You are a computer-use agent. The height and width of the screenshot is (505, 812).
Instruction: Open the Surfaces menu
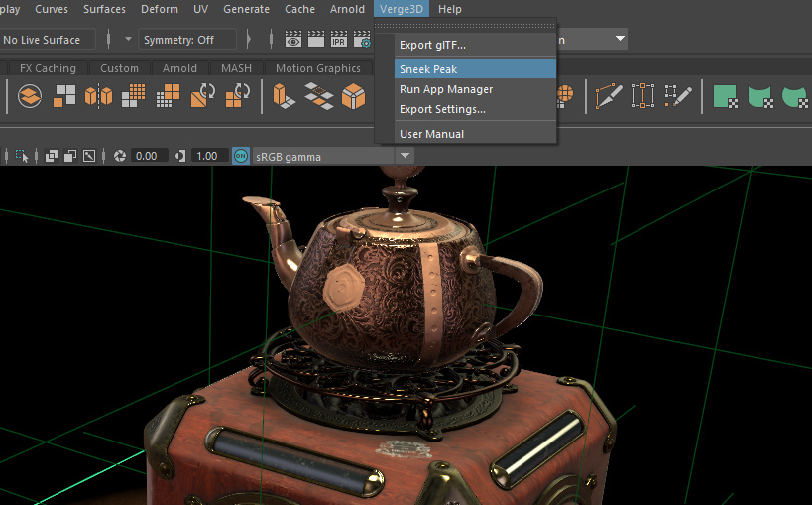(104, 9)
